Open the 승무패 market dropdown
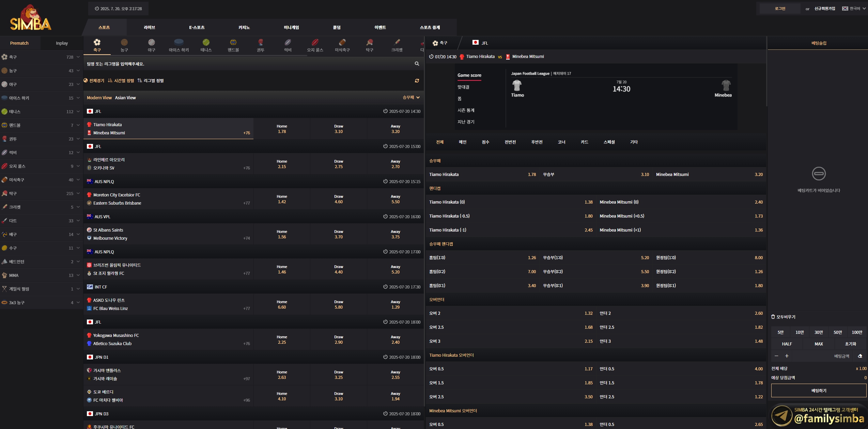 [x=411, y=98]
